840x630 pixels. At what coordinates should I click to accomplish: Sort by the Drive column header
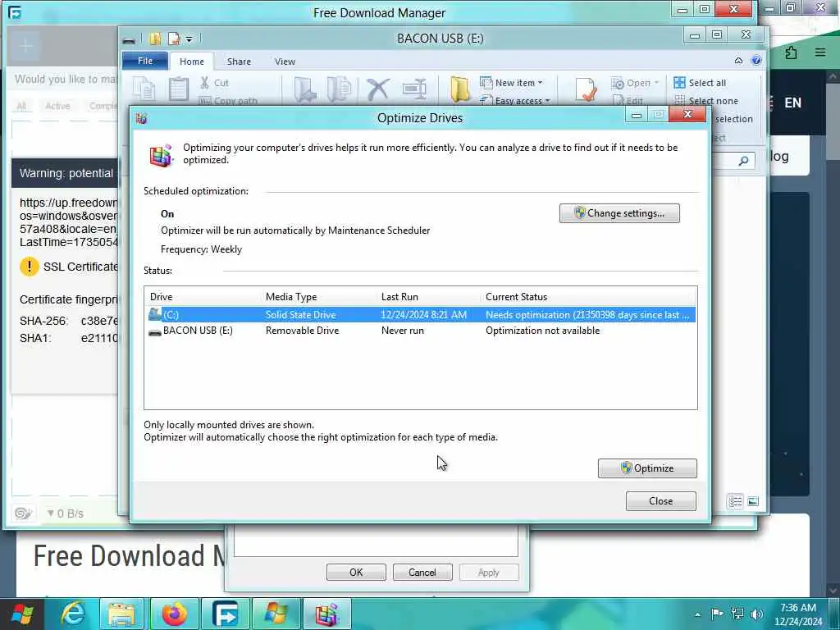pos(162,297)
